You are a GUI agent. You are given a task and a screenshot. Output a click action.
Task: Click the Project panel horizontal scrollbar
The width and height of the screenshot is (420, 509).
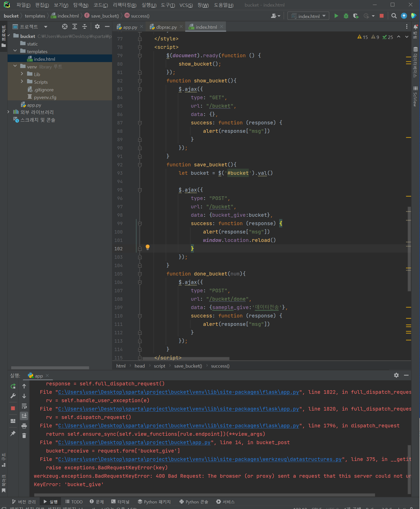50,368
